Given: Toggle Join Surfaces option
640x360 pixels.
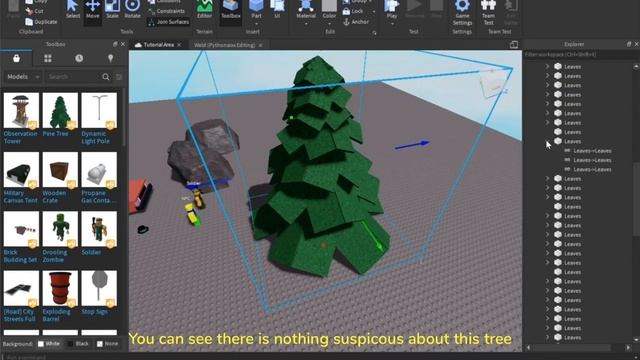Looking at the screenshot, I should click(168, 22).
